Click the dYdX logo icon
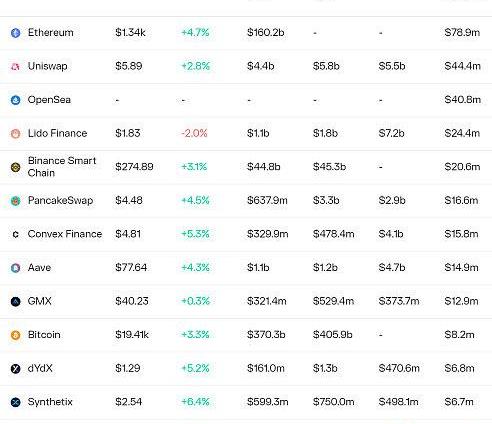The width and height of the screenshot is (492, 424). pos(16,369)
